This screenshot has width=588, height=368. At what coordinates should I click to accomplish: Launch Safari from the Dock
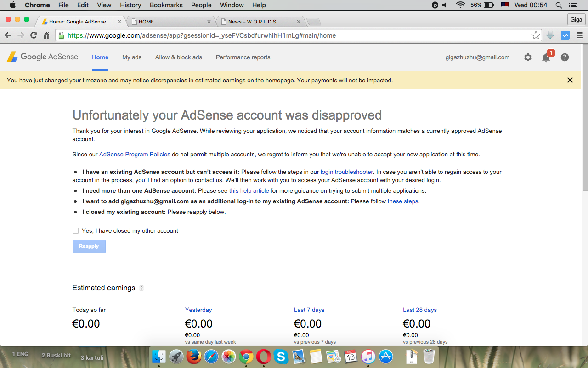click(x=211, y=356)
